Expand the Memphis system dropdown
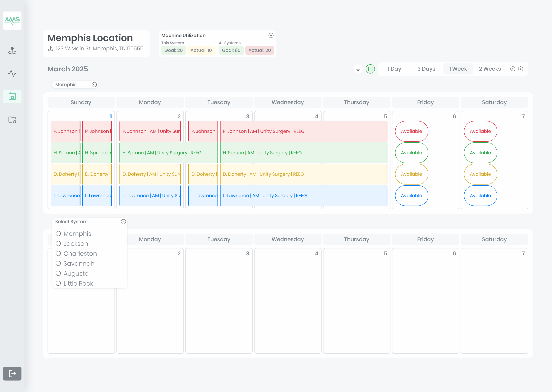 94,84
